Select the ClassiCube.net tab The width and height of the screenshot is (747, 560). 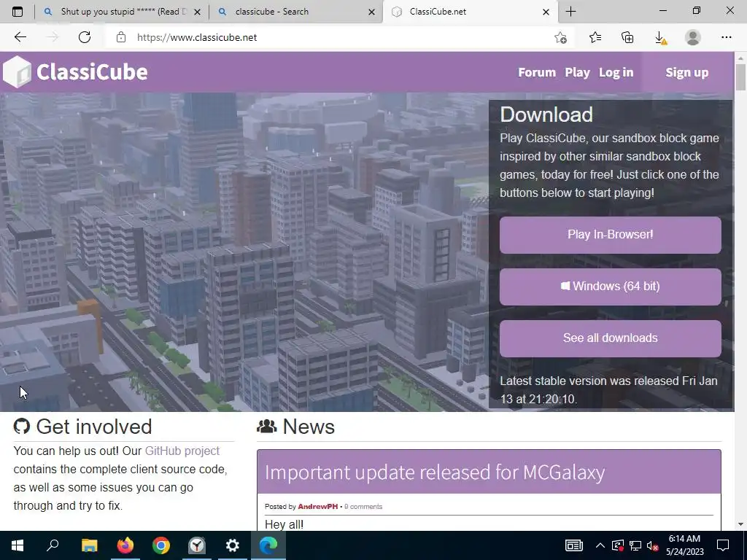469,12
